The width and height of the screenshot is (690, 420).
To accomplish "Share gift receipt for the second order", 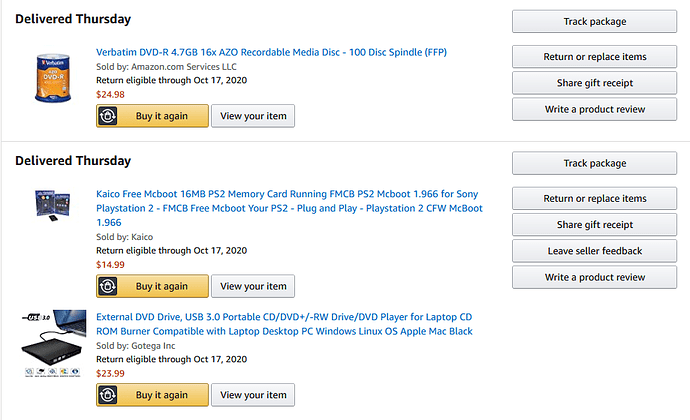I will [595, 225].
